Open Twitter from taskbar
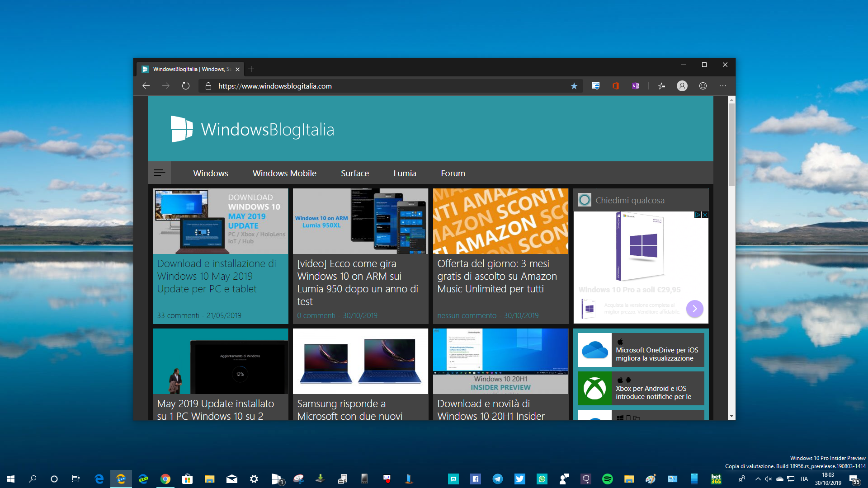Image resolution: width=868 pixels, height=488 pixels. [520, 479]
